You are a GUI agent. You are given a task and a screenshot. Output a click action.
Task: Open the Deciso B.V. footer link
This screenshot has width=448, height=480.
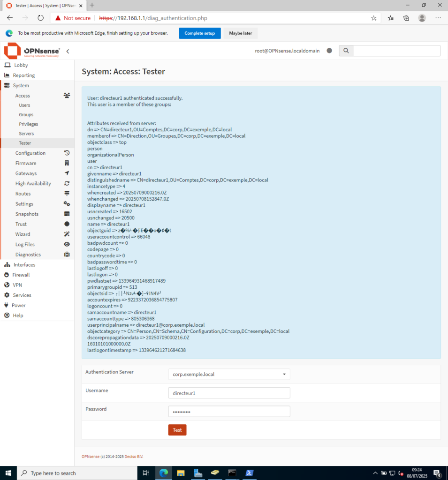click(x=134, y=457)
